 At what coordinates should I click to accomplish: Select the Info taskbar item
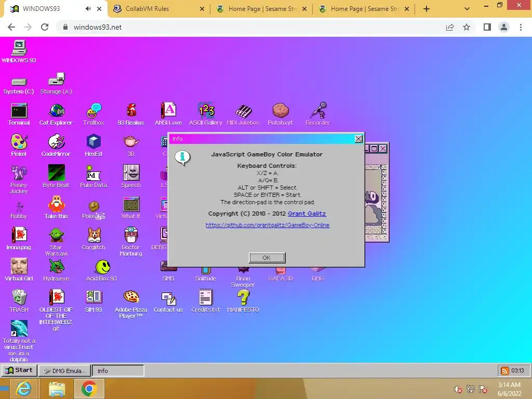pyautogui.click(x=118, y=371)
